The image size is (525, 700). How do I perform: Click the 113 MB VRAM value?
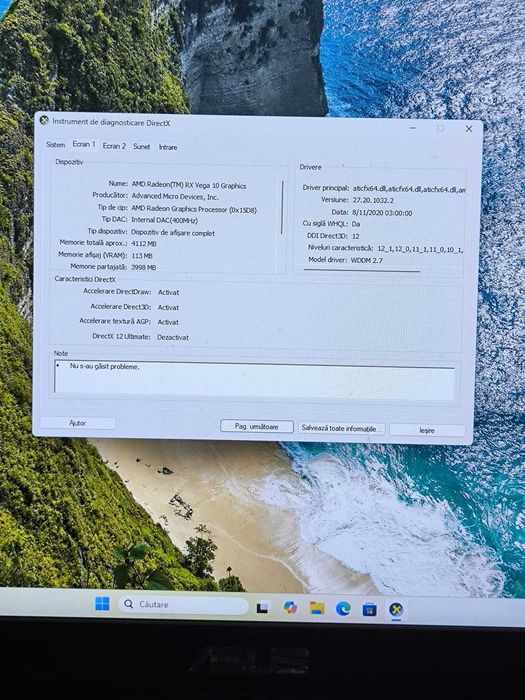(142, 256)
